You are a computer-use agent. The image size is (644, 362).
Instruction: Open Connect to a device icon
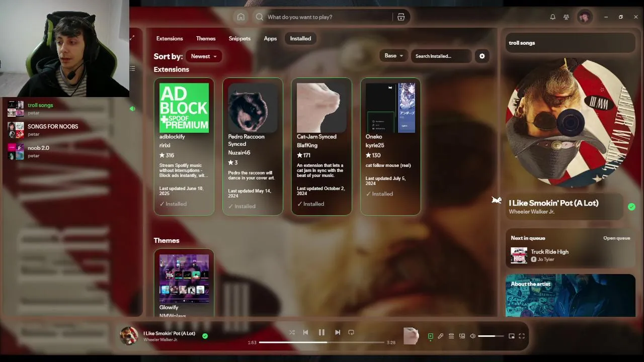pyautogui.click(x=462, y=336)
